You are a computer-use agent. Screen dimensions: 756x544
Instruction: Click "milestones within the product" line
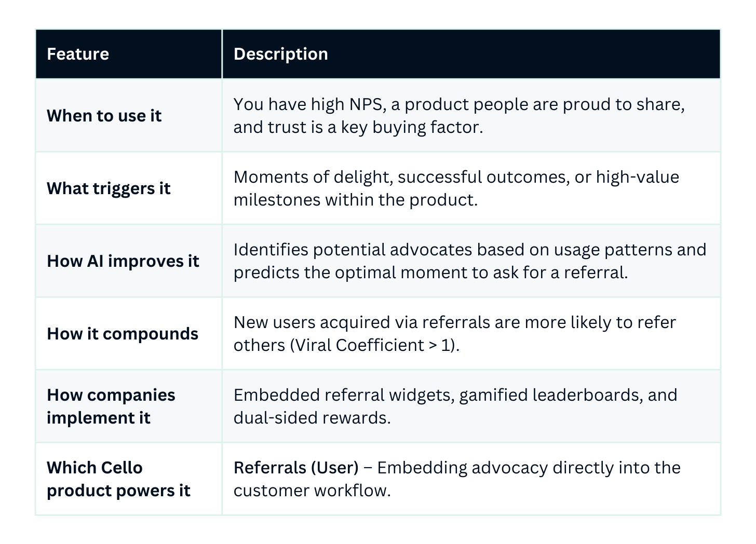click(355, 200)
